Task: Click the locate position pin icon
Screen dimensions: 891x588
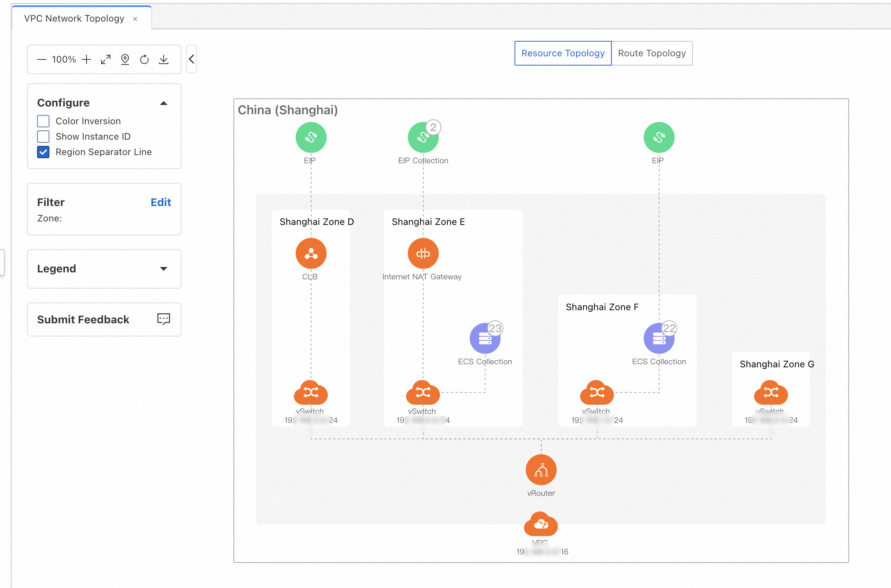Action: [125, 59]
